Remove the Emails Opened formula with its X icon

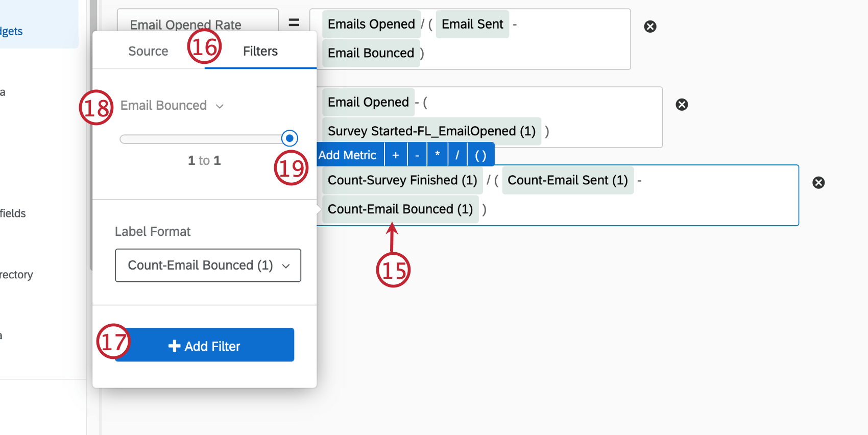649,26
